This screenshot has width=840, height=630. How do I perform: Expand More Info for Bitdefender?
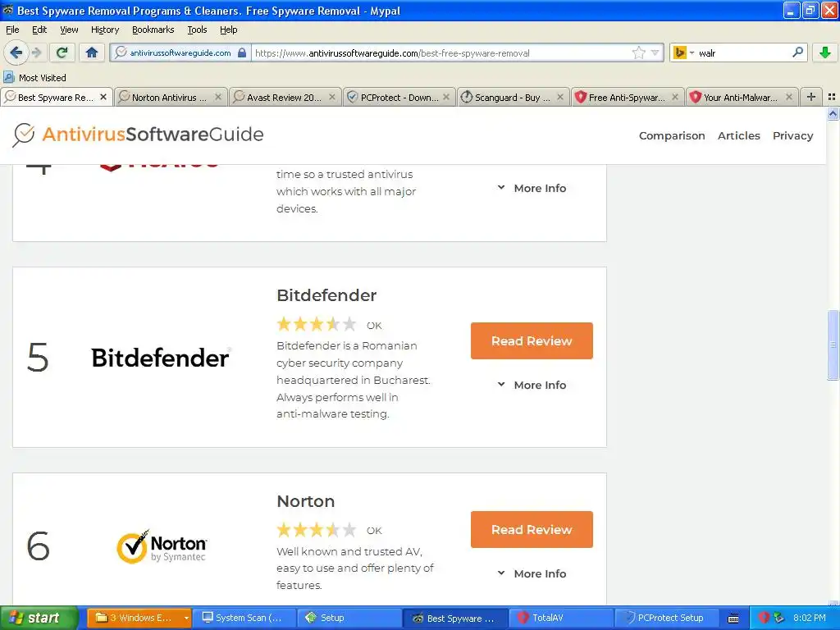tap(532, 385)
